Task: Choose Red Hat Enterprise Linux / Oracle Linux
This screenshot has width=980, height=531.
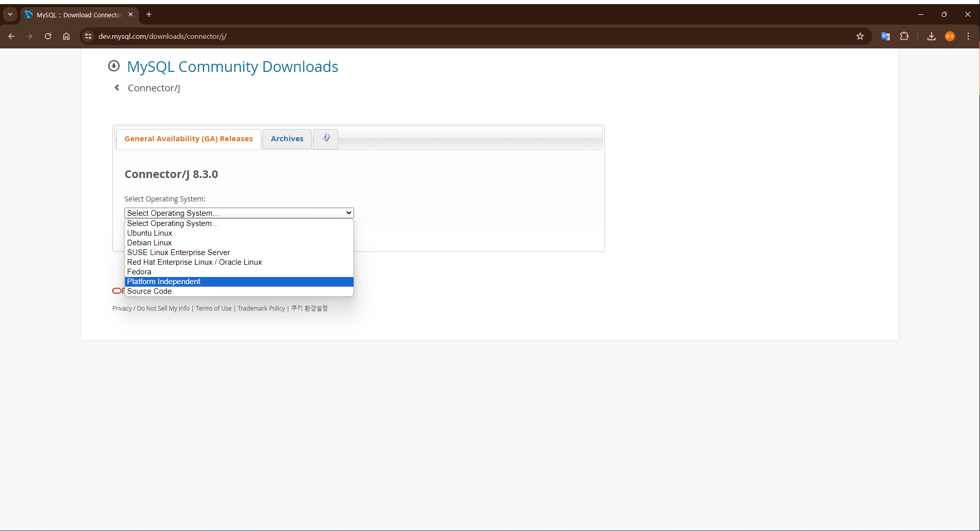Action: point(239,262)
